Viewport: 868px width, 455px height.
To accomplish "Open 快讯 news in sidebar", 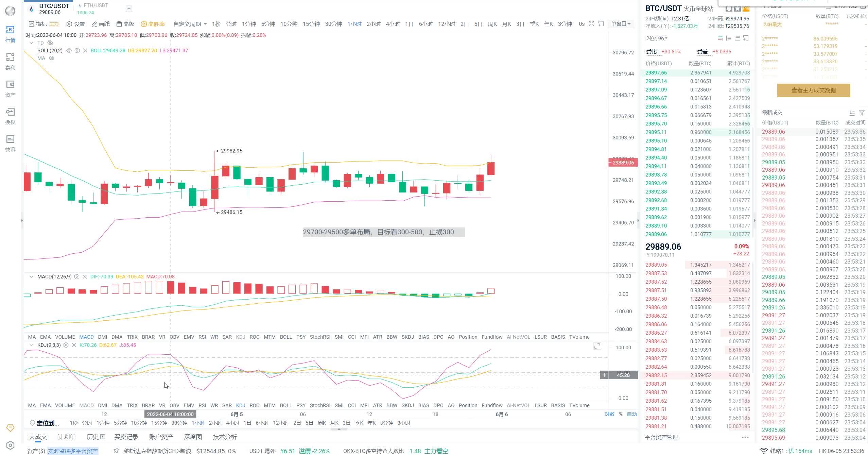I will 10,143.
